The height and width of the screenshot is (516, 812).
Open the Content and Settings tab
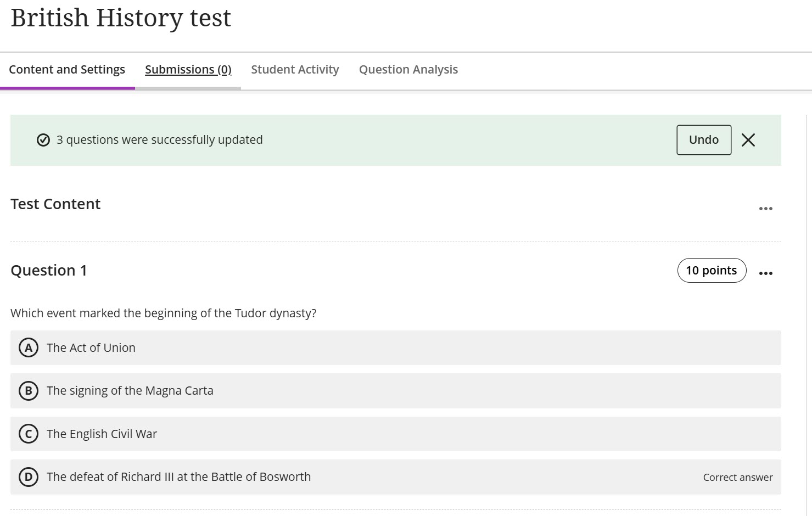coord(67,69)
